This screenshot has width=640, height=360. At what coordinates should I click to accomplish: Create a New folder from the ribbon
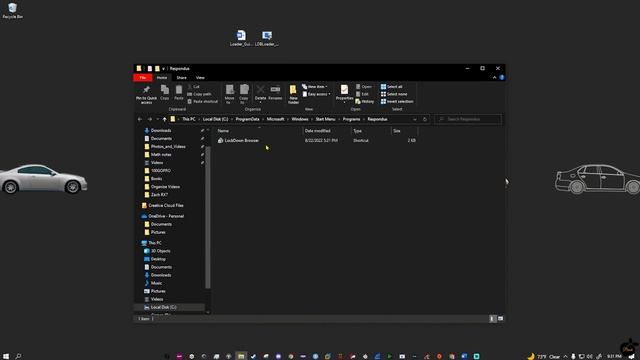pyautogui.click(x=293, y=94)
